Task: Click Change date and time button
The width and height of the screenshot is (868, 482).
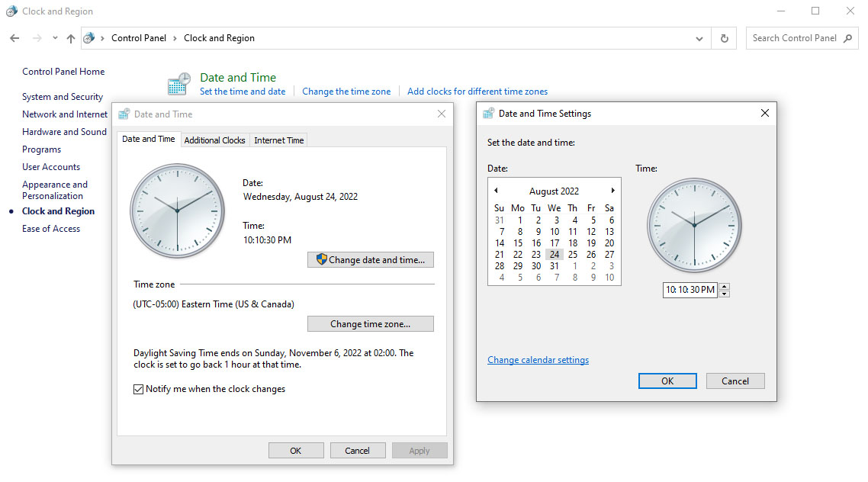Action: [371, 259]
